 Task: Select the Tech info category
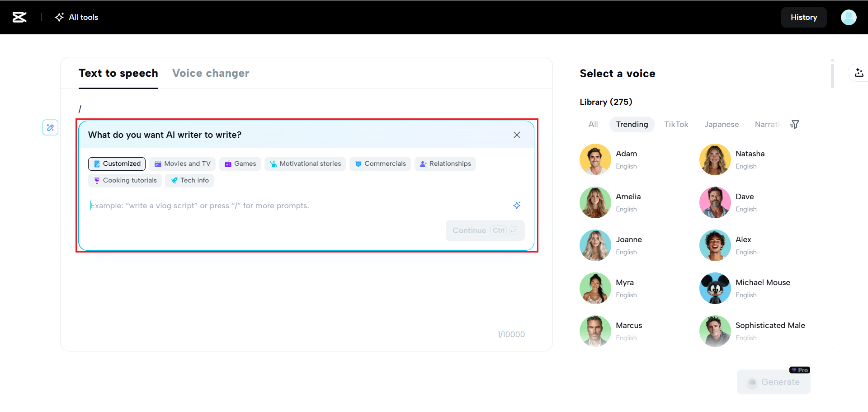point(189,180)
